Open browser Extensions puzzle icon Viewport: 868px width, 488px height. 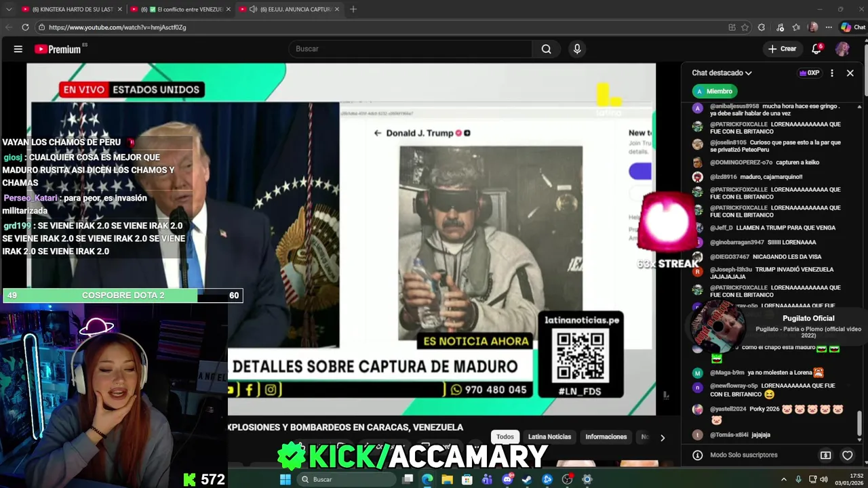tap(762, 27)
